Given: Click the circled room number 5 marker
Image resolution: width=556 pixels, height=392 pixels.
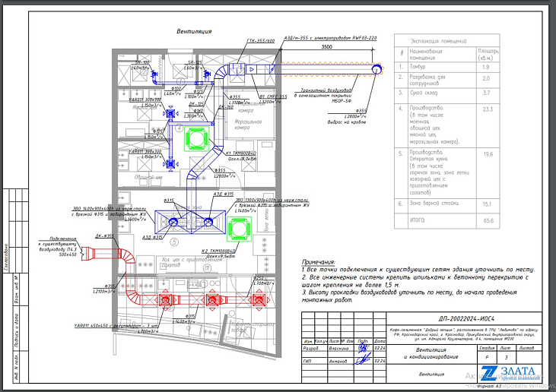Looking at the screenshot, I should [173, 243].
